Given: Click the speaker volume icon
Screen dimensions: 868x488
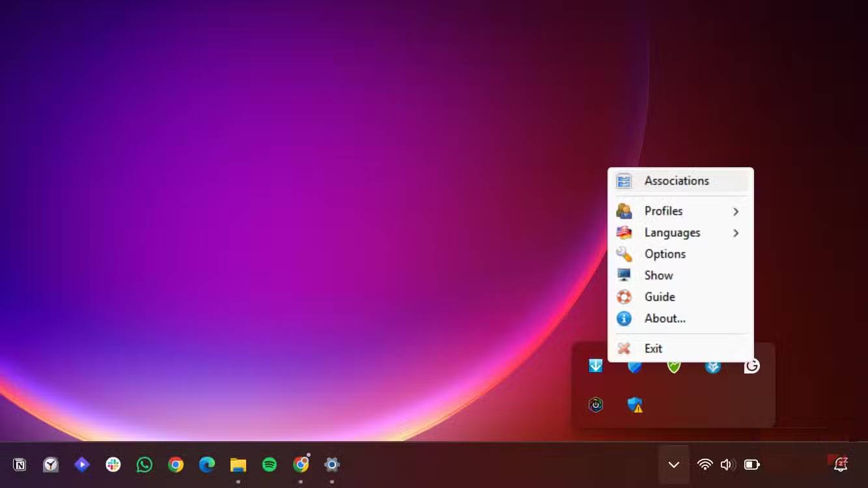Looking at the screenshot, I should [x=728, y=465].
